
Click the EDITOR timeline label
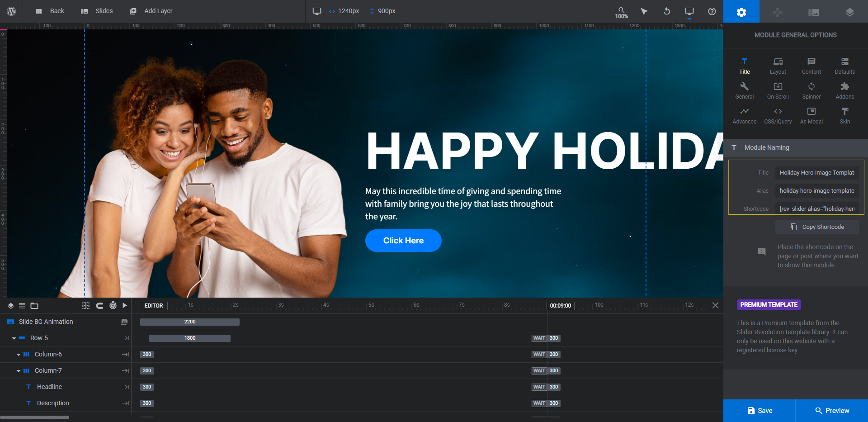point(154,306)
